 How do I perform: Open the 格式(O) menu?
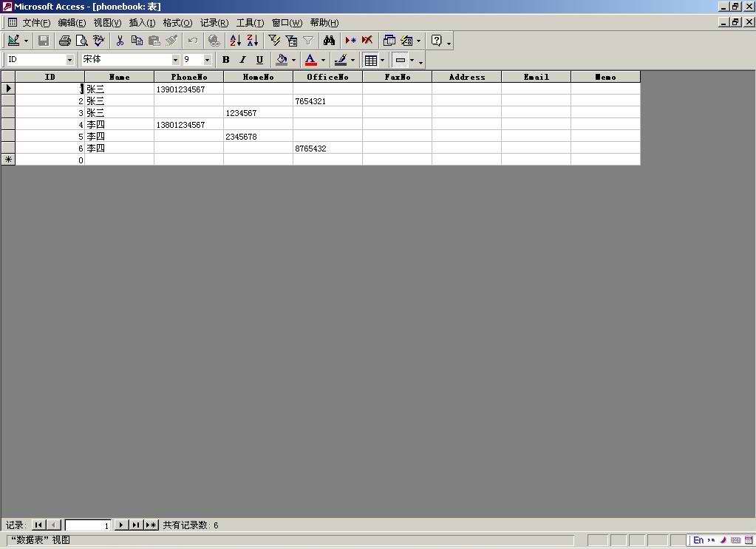click(x=178, y=23)
